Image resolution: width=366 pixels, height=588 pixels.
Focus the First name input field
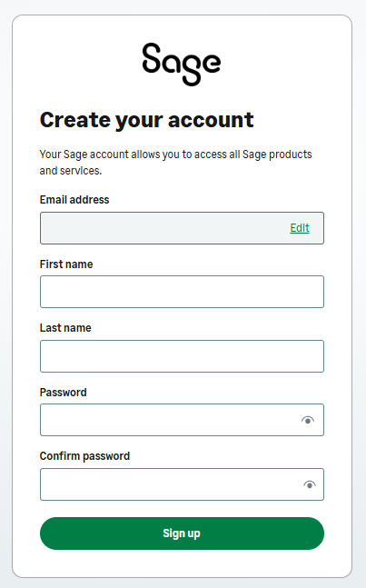pos(182,292)
